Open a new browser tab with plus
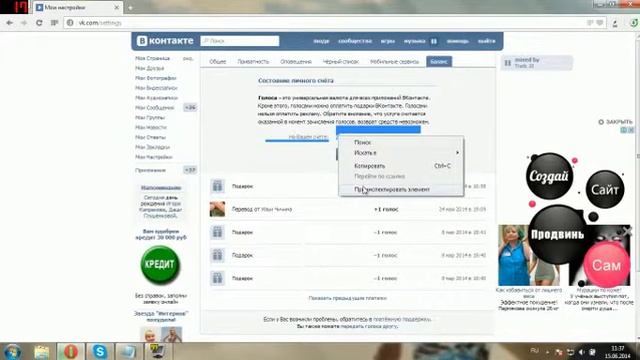The height and width of the screenshot is (360, 640). (x=130, y=7)
